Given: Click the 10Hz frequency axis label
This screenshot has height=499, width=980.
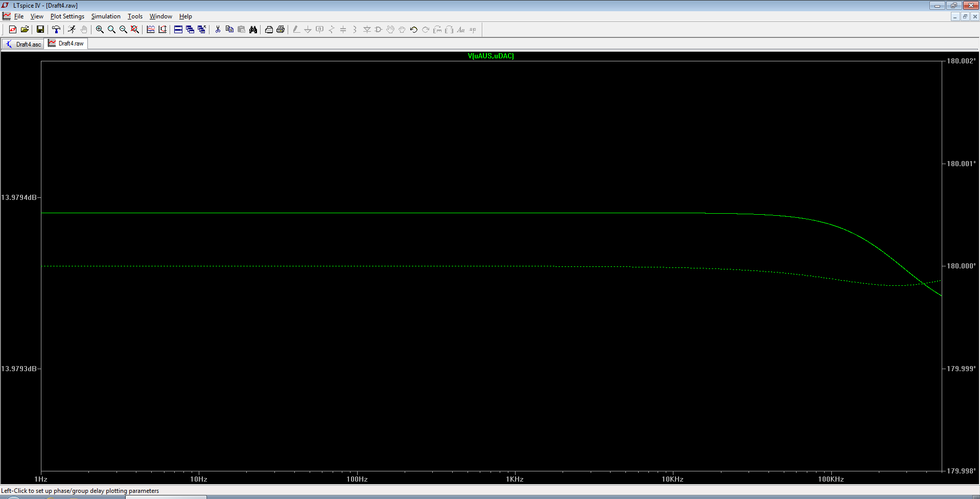Looking at the screenshot, I should [x=199, y=479].
